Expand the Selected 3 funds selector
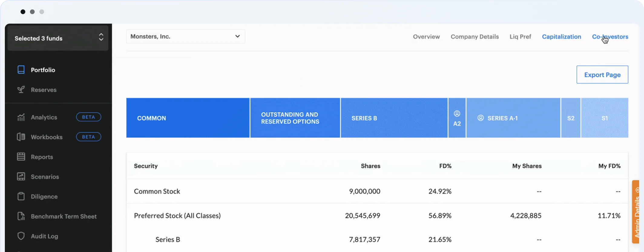Viewport: 644px width, 252px height. [x=58, y=38]
